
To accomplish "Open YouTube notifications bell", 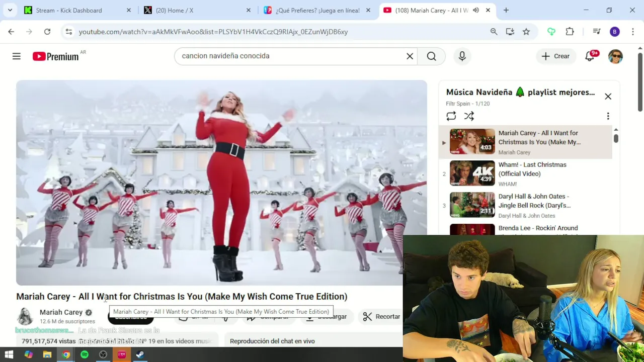I will pos(590,56).
